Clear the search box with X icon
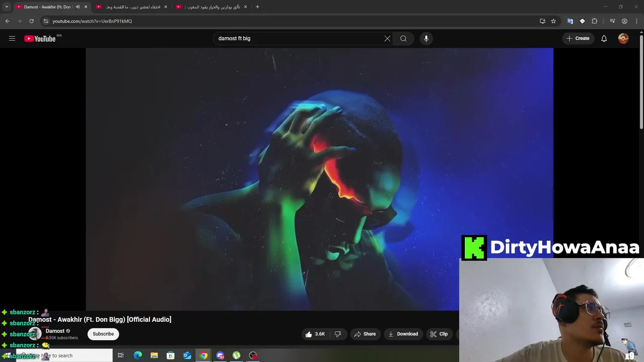 click(x=387, y=38)
